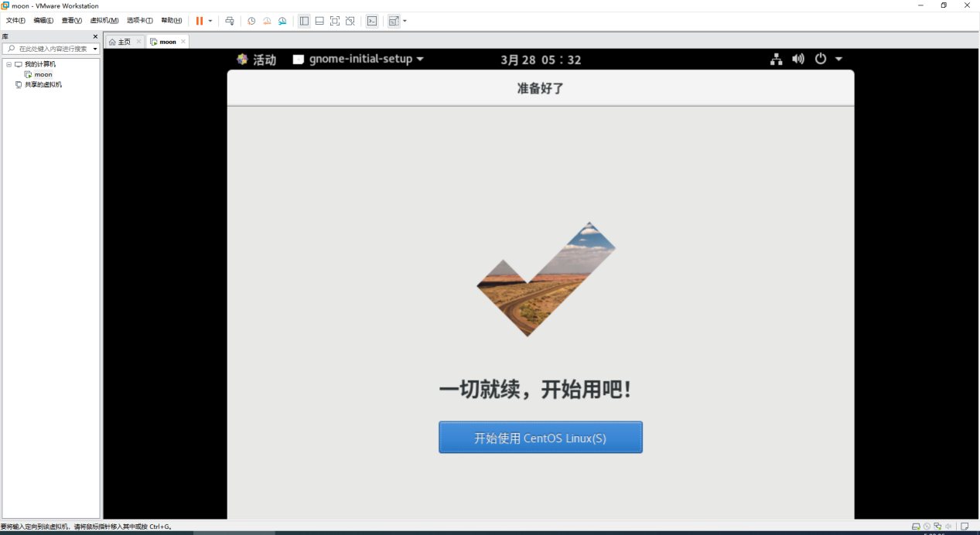Screen dimensions: 980x535
Task: Click the message log icon in status bar
Action: click(965, 526)
